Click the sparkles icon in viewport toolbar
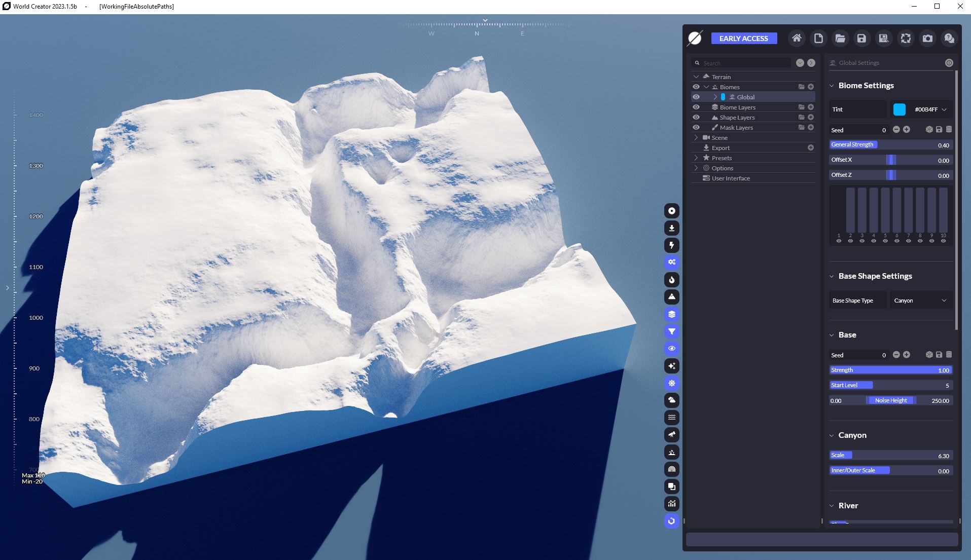The width and height of the screenshot is (971, 560). tap(672, 366)
